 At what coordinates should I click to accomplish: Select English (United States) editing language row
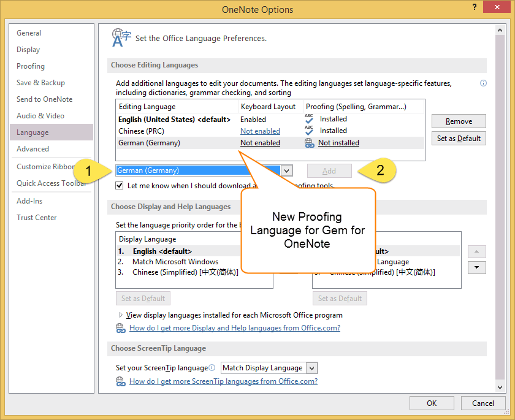pyautogui.click(x=270, y=119)
